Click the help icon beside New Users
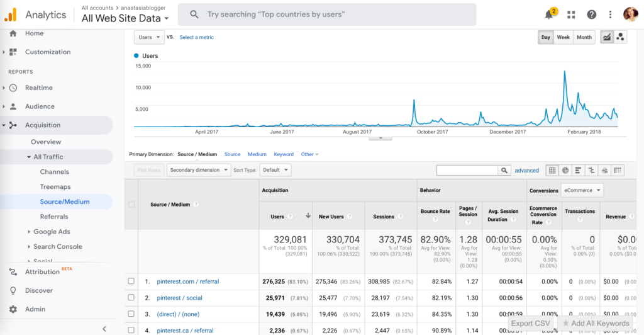 click(350, 217)
